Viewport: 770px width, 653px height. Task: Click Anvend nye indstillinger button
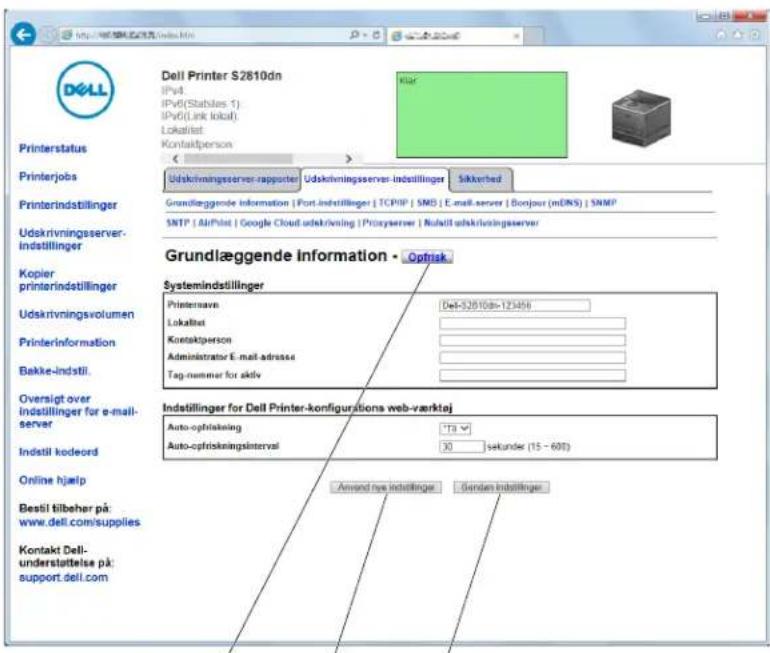pos(386,487)
